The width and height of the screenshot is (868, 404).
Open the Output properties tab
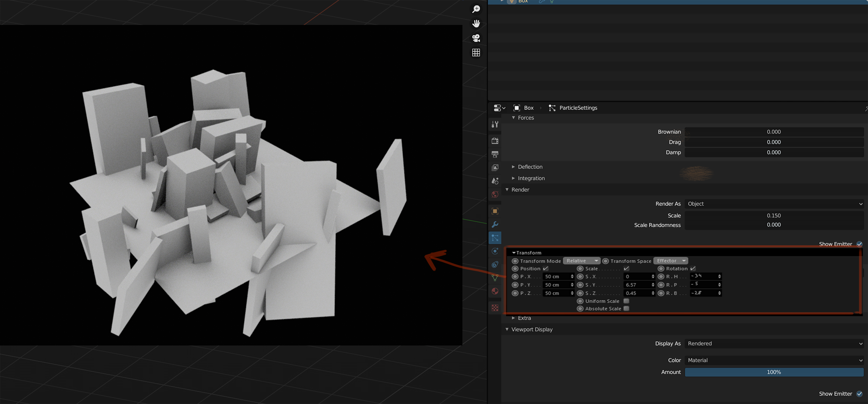(495, 154)
